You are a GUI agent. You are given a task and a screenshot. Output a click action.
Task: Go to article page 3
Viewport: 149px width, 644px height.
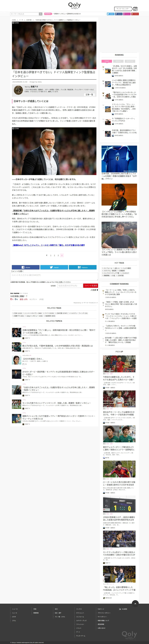(58, 255)
